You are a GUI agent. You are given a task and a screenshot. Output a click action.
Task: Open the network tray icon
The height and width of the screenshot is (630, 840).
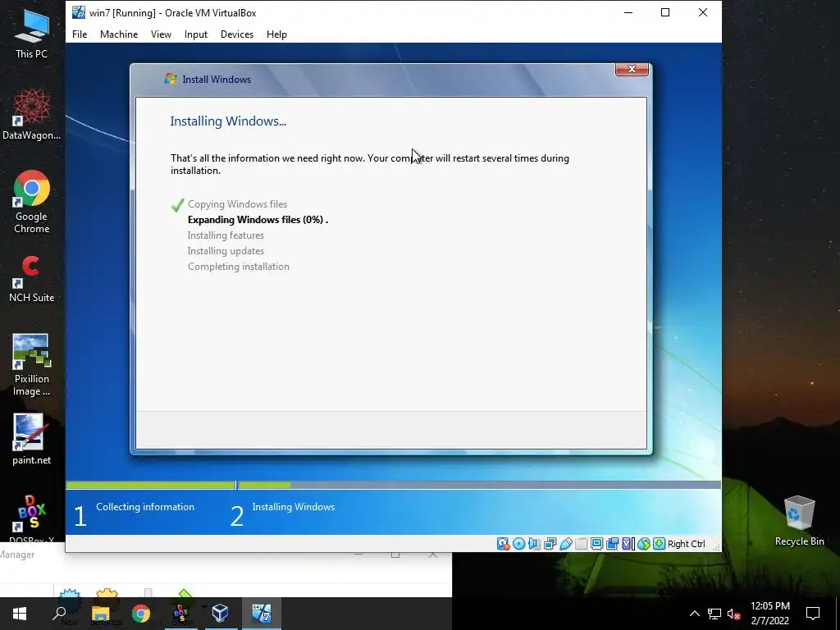(714, 614)
